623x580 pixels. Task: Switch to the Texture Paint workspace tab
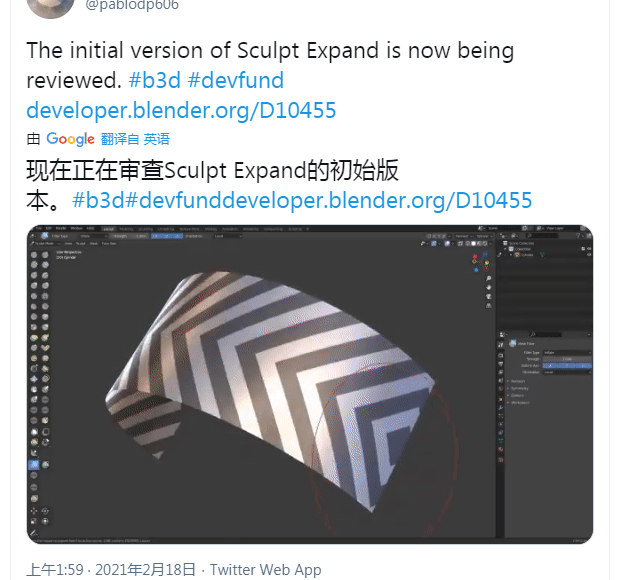pyautogui.click(x=190, y=229)
